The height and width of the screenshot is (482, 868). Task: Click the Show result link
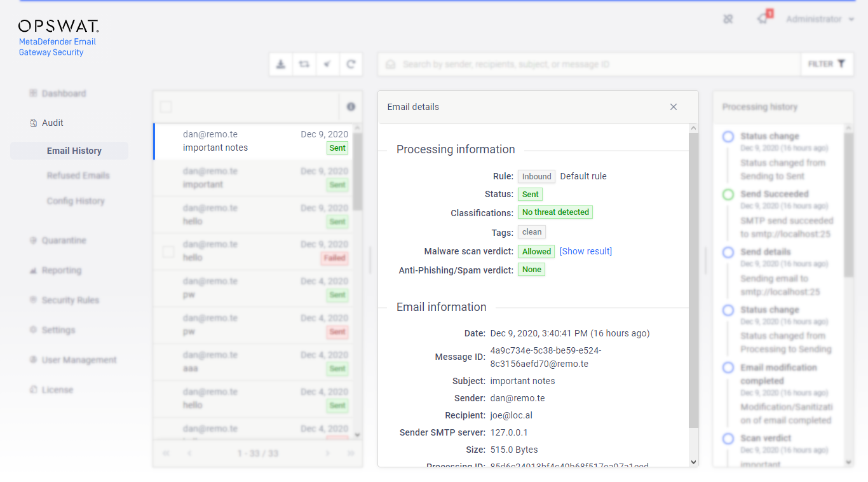tap(586, 251)
